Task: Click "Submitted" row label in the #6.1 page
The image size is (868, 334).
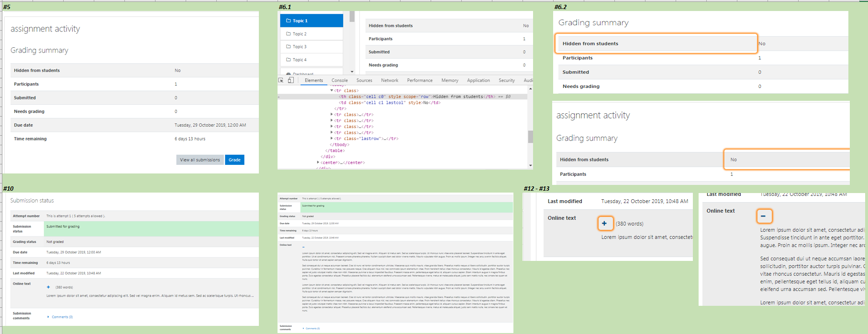Action: click(379, 52)
